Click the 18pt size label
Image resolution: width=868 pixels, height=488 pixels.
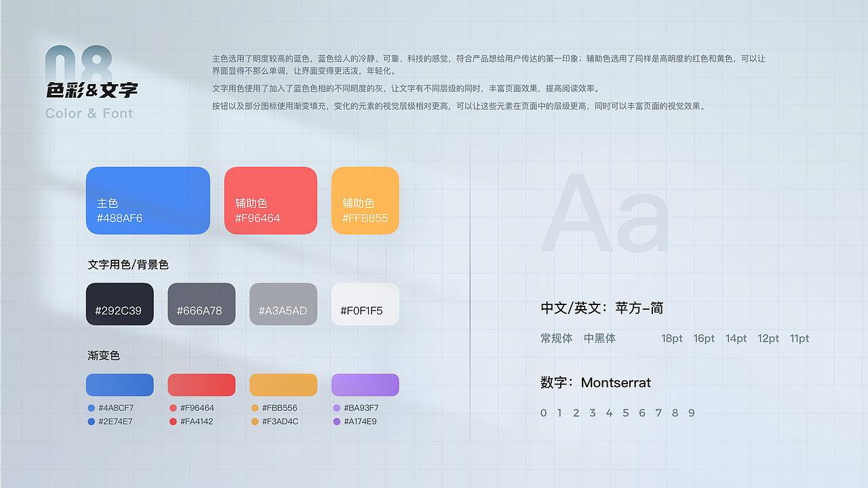672,338
